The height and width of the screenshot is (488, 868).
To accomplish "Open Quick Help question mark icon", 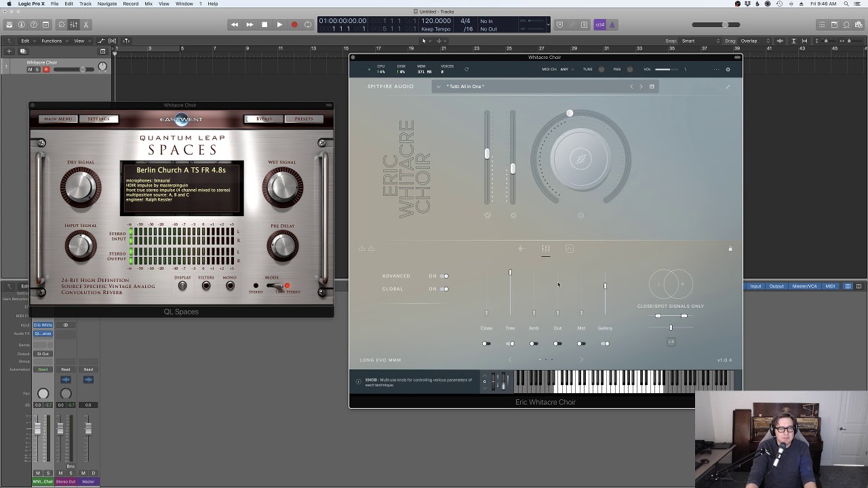I will point(33,25).
